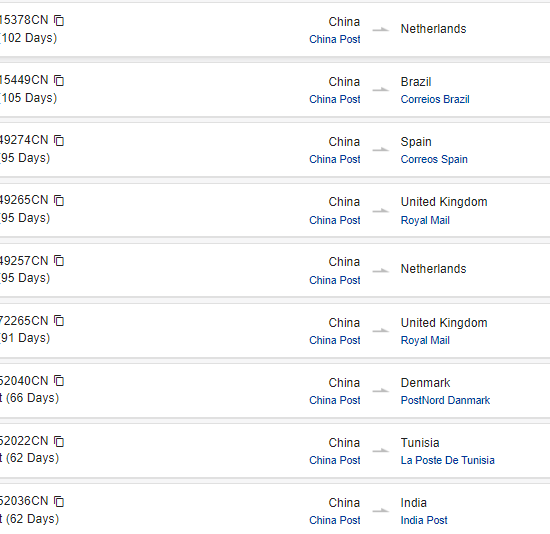The width and height of the screenshot is (550, 534).
Task: Click China Post link in Netherlands 102 Days row
Action: [335, 39]
